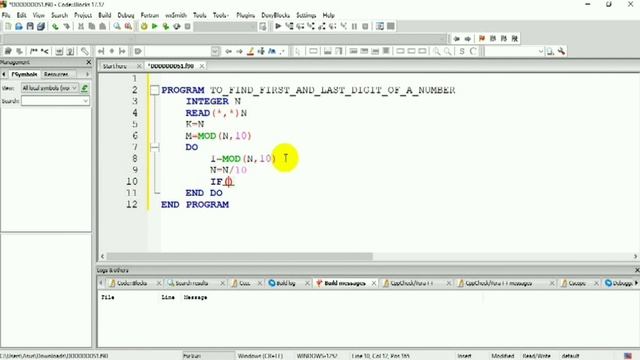
Task: Open the search text combo box dropdown arrow
Action: tap(215, 51)
